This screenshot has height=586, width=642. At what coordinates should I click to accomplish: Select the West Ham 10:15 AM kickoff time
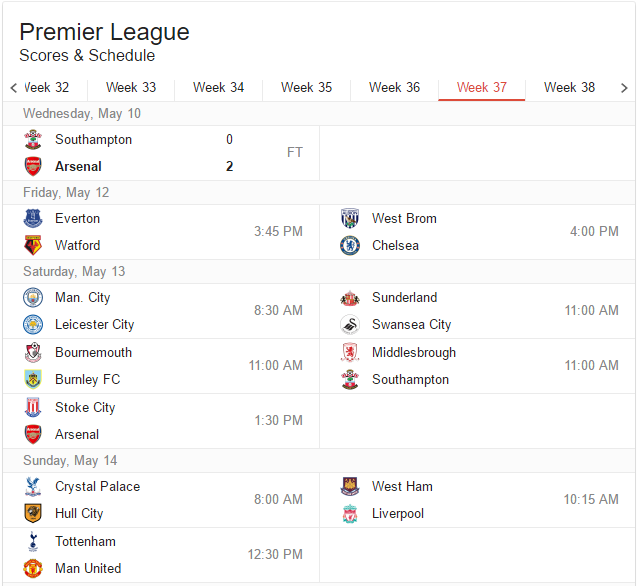click(x=591, y=500)
